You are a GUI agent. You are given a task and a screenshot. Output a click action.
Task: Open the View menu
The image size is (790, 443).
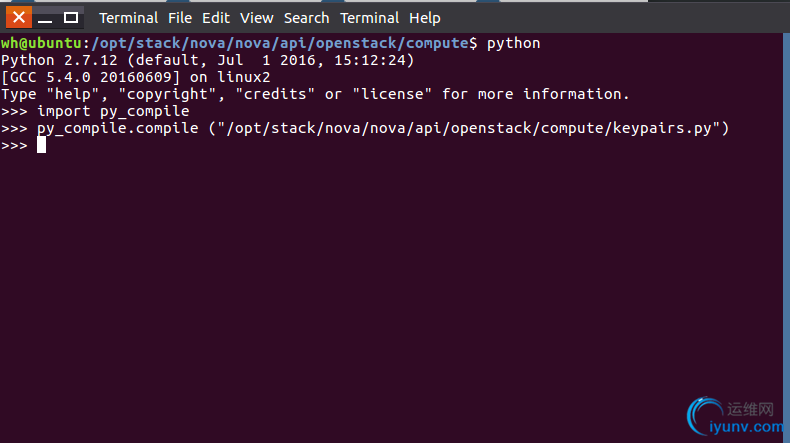click(x=256, y=18)
